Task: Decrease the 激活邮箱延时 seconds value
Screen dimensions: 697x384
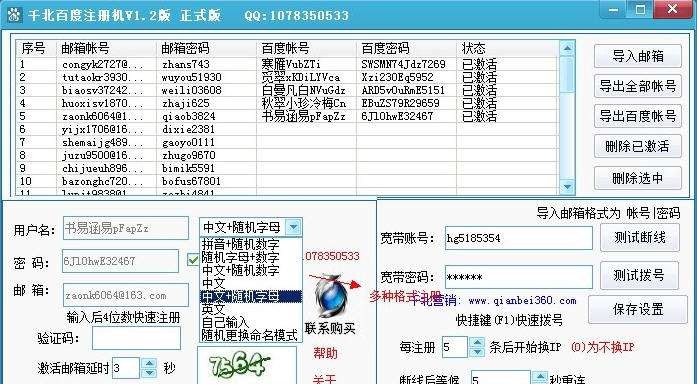Action: pyautogui.click(x=149, y=373)
